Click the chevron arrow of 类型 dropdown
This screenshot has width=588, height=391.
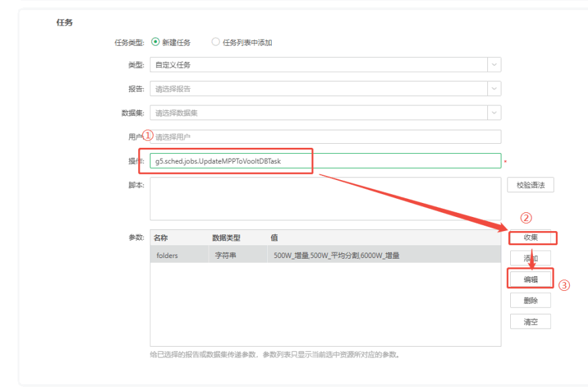pos(494,65)
